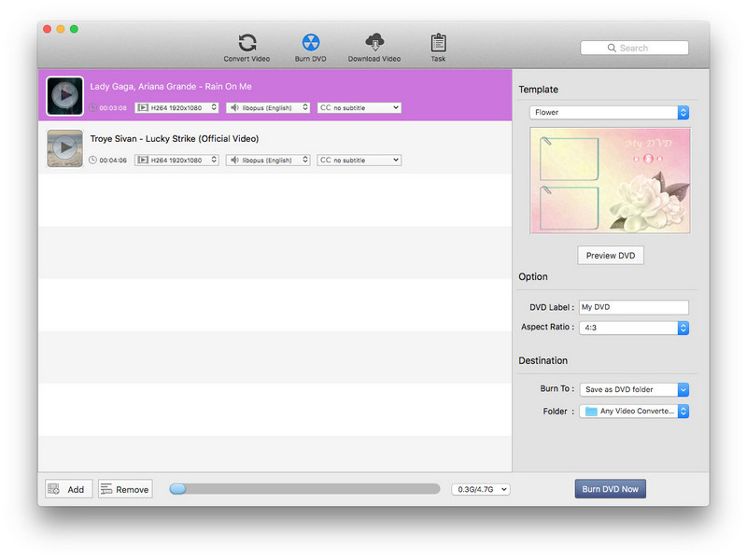Viewport: 747px width, 560px height.
Task: Open video track dropdown for Lucky Strike
Action: point(176,160)
